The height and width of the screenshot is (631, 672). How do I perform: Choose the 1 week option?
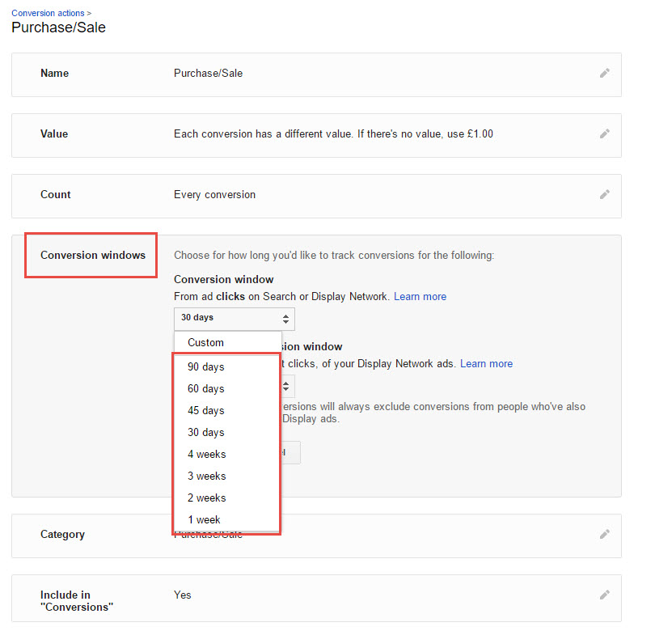tap(204, 519)
